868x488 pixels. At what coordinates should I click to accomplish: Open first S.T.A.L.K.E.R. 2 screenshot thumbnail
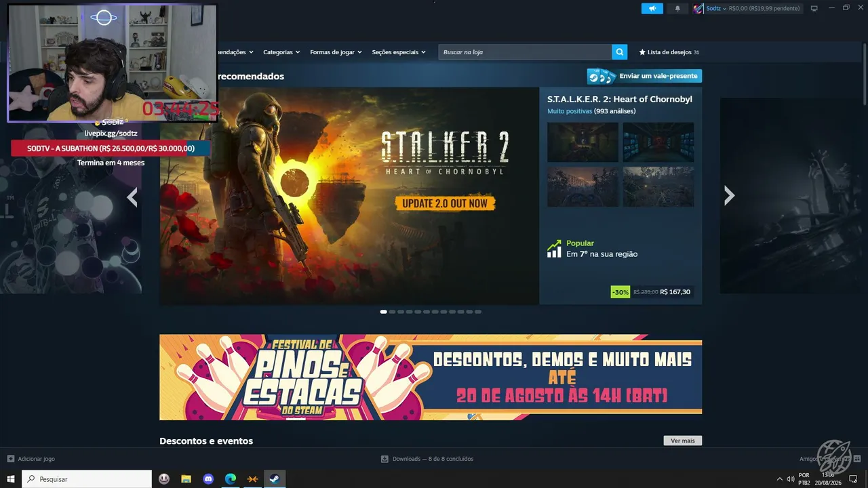tap(583, 142)
